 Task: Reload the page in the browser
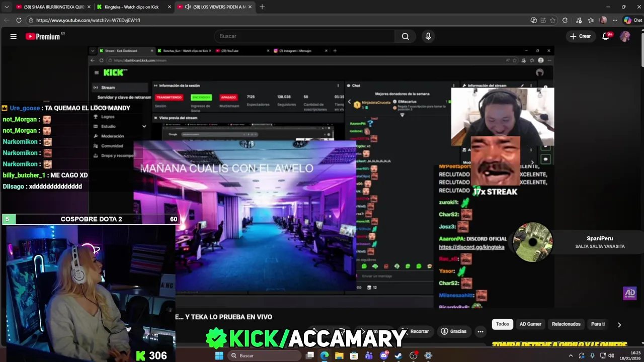(x=19, y=20)
